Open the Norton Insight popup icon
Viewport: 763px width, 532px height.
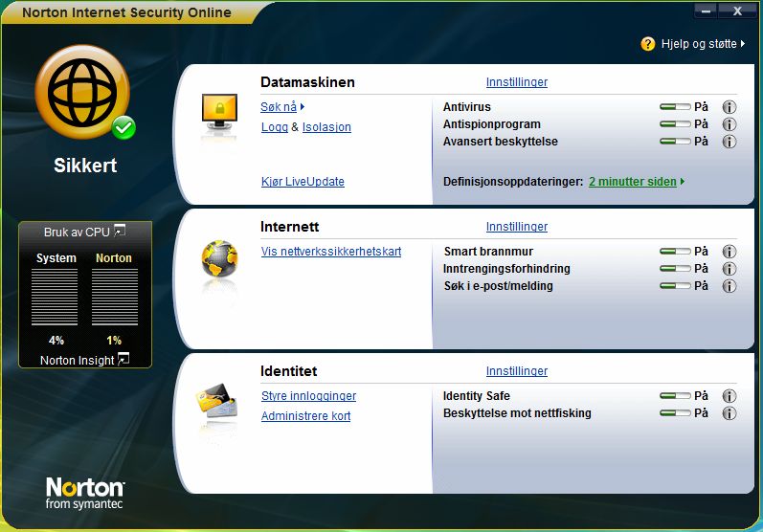123,359
